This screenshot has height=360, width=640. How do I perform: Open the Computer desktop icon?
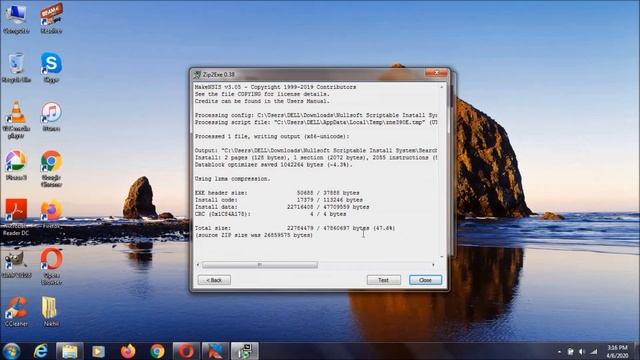point(16,18)
